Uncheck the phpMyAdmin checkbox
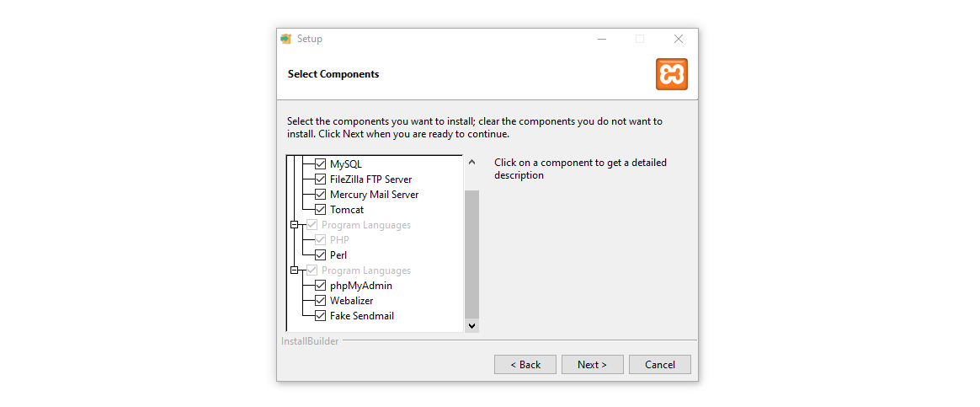 [x=320, y=286]
